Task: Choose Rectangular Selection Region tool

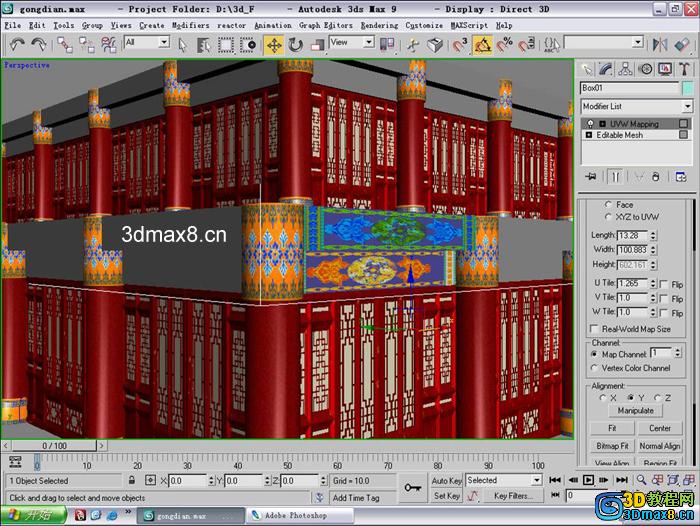Action: coord(225,45)
